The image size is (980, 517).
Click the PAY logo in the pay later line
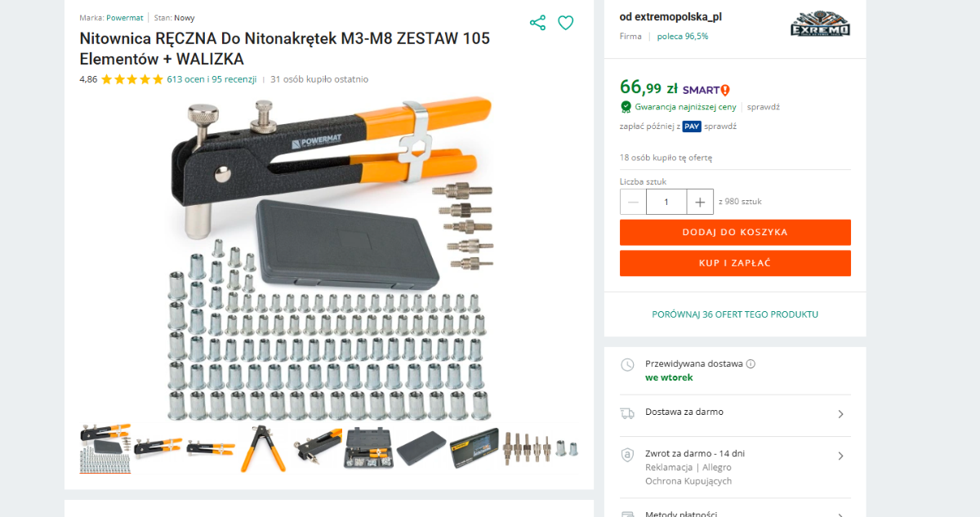click(x=692, y=126)
